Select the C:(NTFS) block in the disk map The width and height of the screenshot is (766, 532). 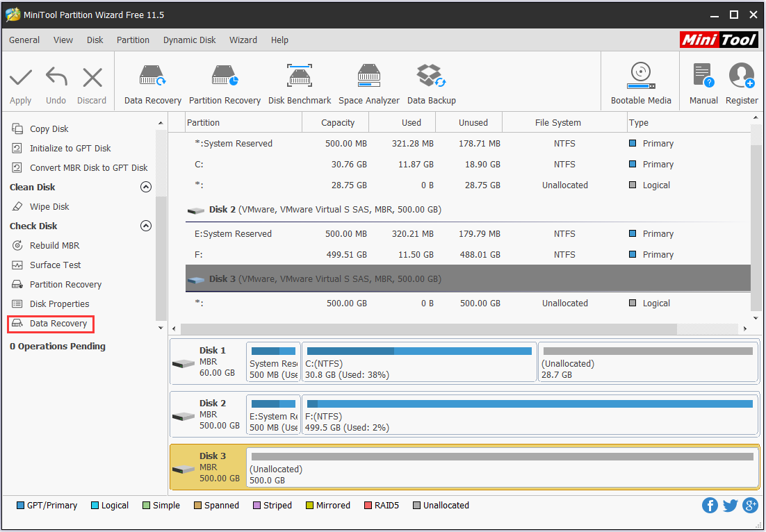[419, 362]
